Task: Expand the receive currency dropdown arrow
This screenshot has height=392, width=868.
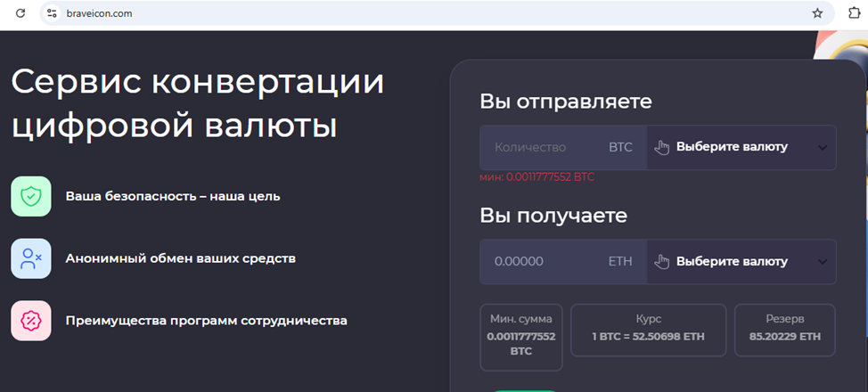Action: [x=823, y=261]
